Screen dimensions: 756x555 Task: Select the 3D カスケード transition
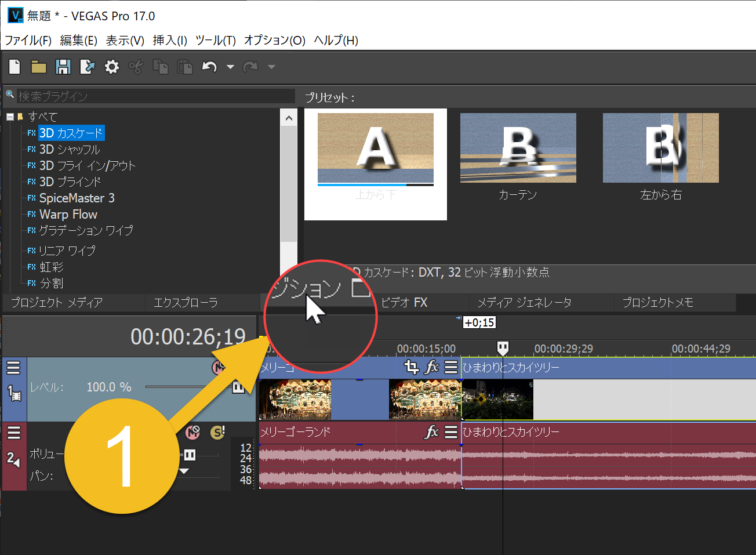click(x=71, y=133)
